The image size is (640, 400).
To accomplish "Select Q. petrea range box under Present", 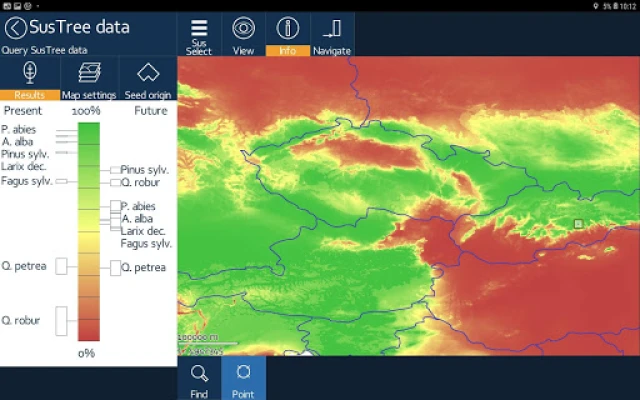I will point(62,266).
